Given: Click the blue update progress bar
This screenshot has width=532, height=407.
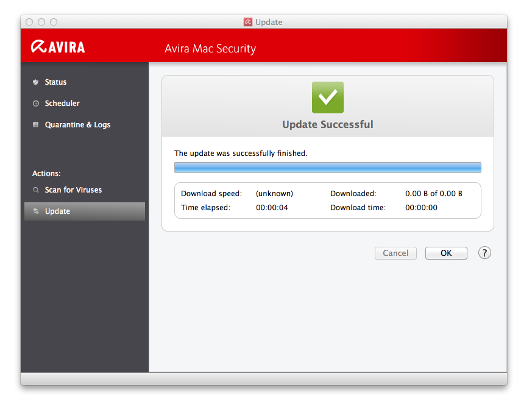Looking at the screenshot, I should tap(327, 168).
